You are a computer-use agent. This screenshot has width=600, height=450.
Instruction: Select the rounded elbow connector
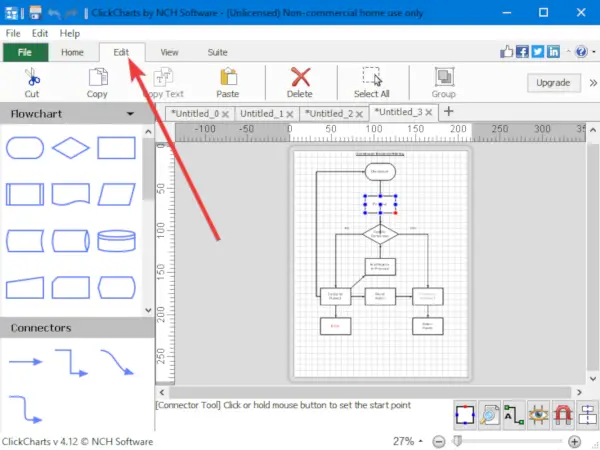[25, 409]
